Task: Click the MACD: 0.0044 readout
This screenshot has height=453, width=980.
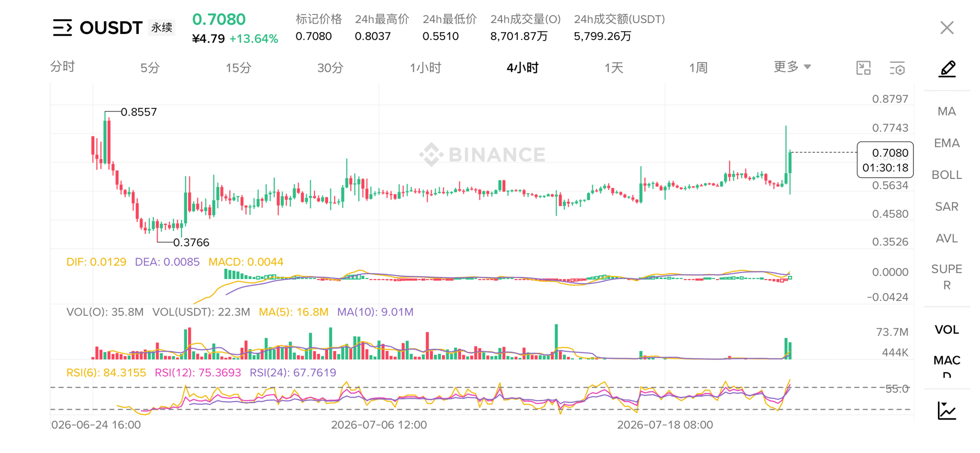Action: pos(246,262)
